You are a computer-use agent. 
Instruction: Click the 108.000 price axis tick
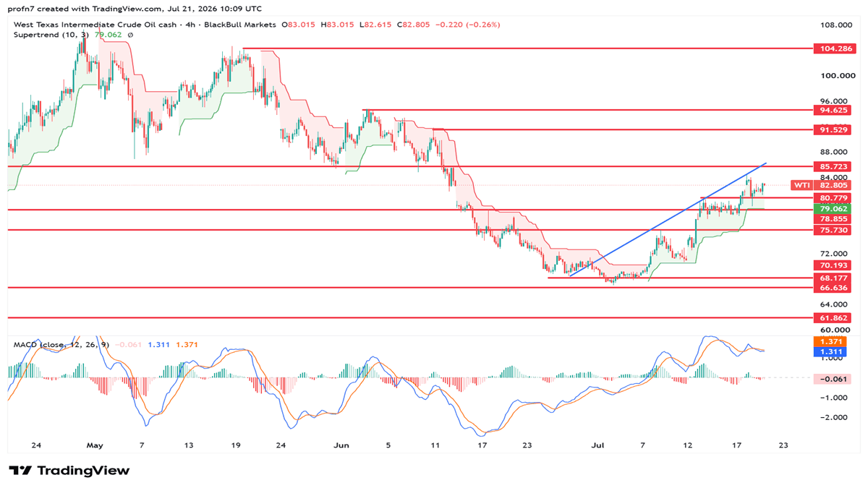[x=835, y=25]
